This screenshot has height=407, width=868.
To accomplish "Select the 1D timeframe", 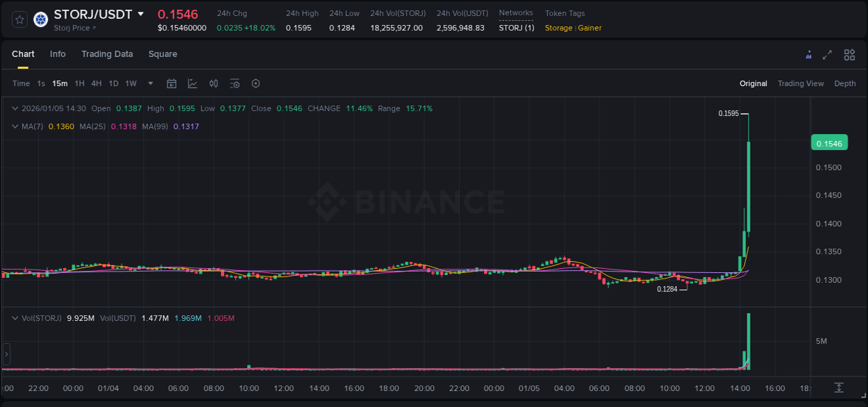I will (113, 83).
